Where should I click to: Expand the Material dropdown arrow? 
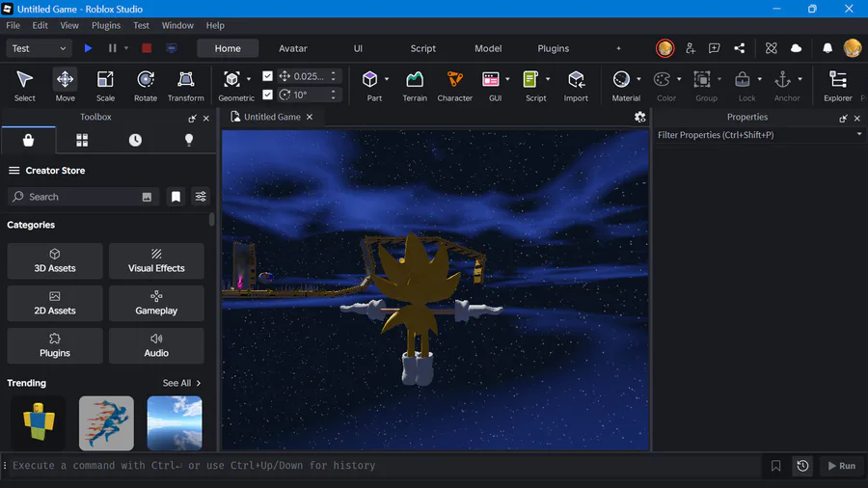tap(638, 79)
